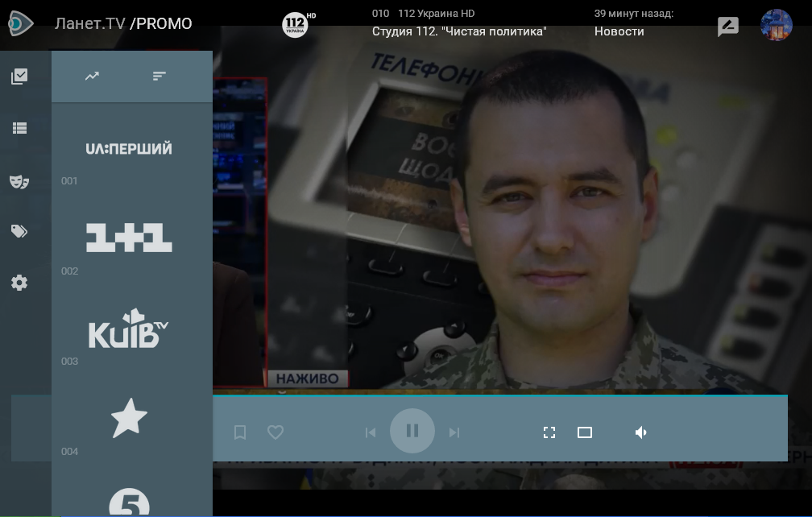The width and height of the screenshot is (812, 517).
Task: Pause the video playback
Action: (412, 432)
